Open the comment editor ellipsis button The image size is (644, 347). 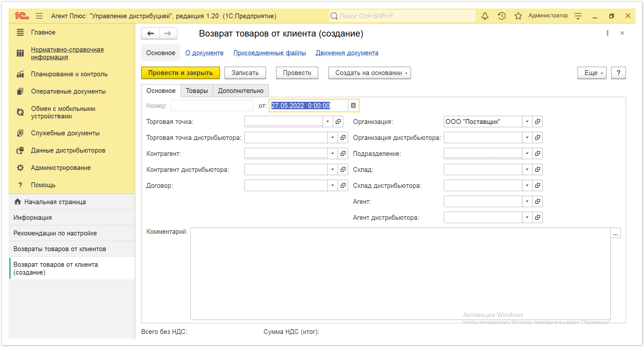point(616,233)
